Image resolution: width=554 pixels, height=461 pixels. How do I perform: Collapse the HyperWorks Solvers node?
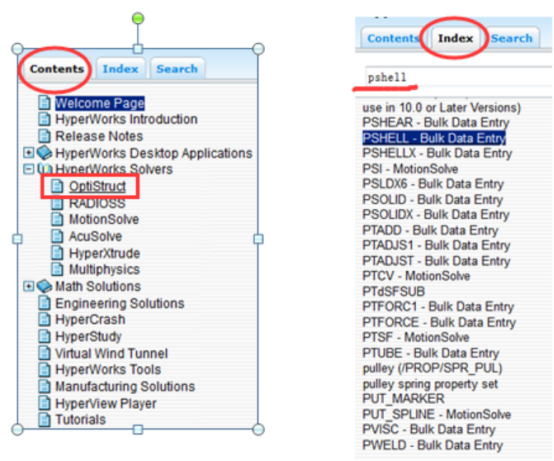[28, 169]
